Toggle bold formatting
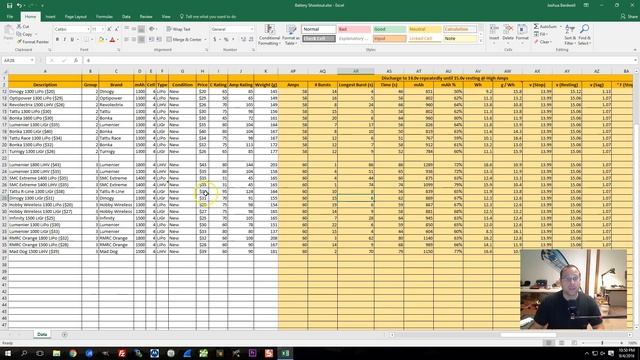Screen dimensions: 640x360 pyautogui.click(x=57, y=40)
